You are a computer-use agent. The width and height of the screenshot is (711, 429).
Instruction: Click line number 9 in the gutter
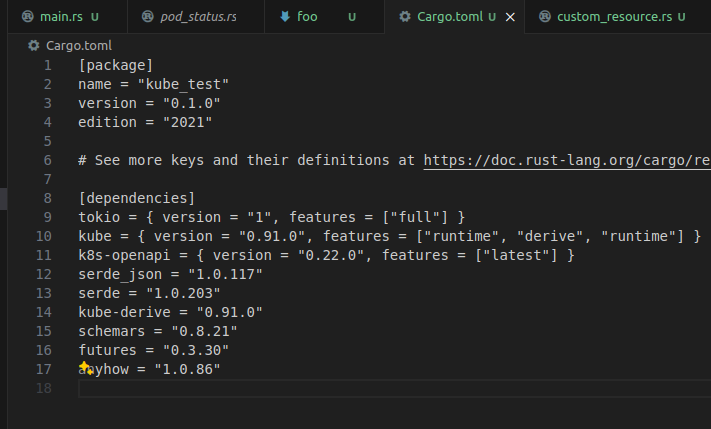click(47, 217)
